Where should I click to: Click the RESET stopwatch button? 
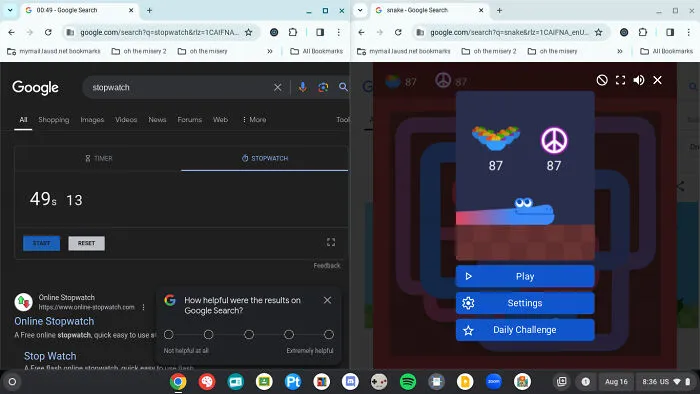[x=87, y=243]
